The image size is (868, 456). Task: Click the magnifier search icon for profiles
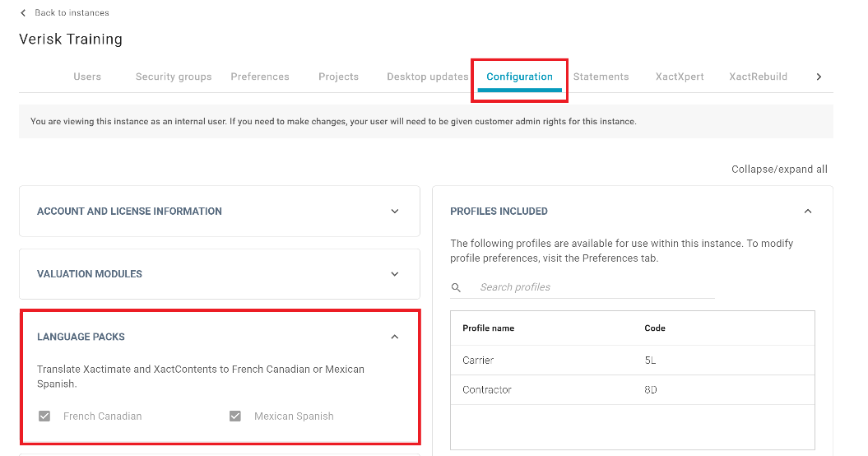point(456,287)
